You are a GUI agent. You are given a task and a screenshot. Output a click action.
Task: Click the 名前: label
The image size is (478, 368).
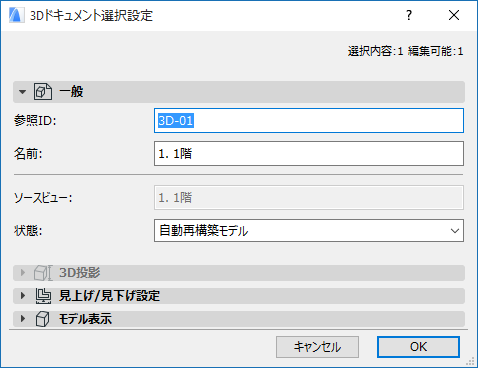point(28,154)
